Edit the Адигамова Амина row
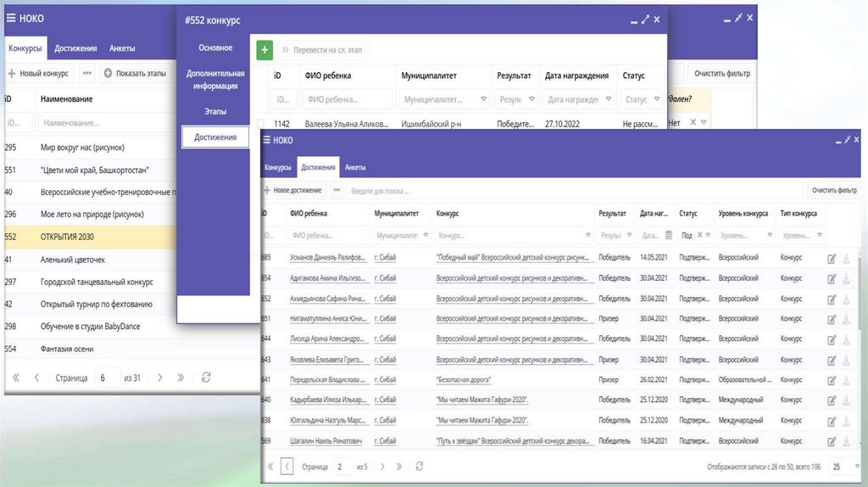The height and width of the screenshot is (487, 868). coord(832,279)
